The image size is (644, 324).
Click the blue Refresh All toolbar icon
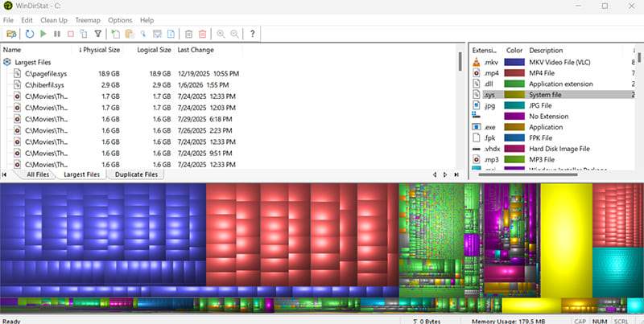30,34
